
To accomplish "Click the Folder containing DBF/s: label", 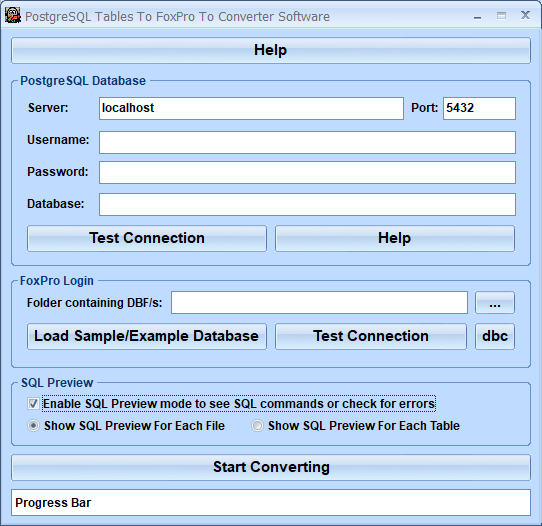I will [x=94, y=303].
